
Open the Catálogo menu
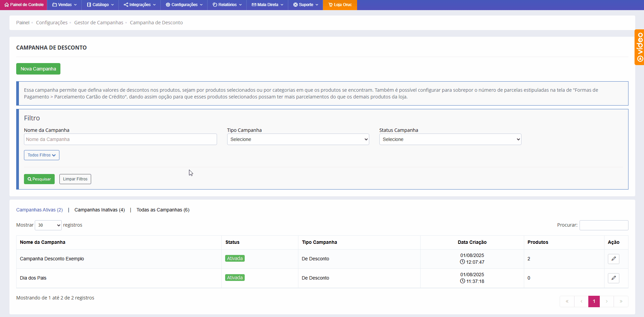pyautogui.click(x=100, y=5)
